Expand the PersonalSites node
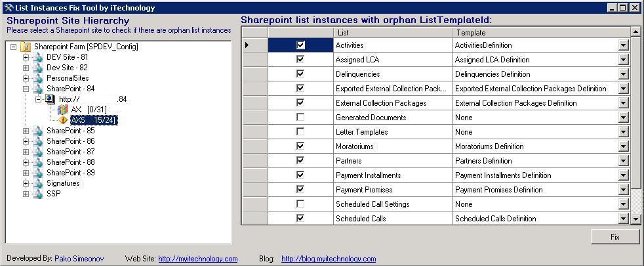 [x=26, y=78]
